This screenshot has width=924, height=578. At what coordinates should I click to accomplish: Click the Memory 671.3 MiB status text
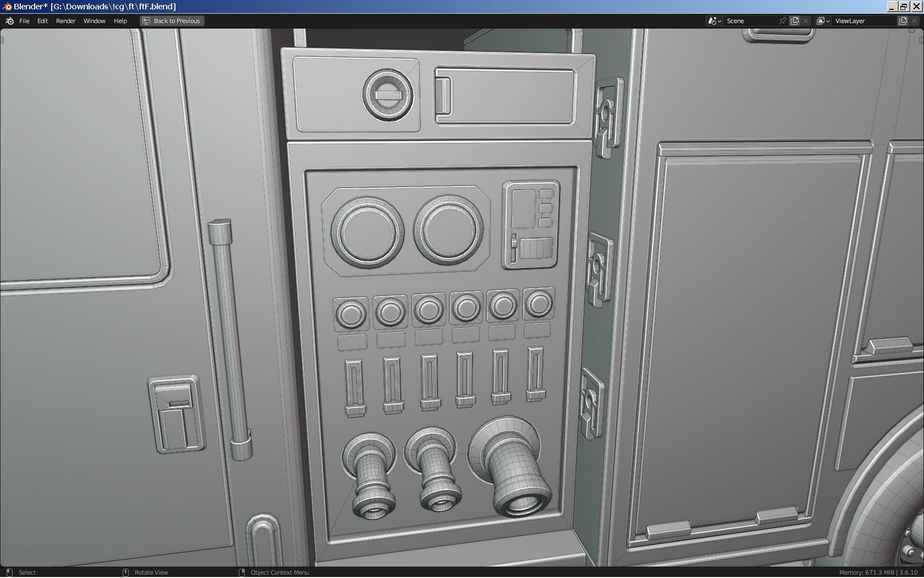pyautogui.click(x=867, y=572)
